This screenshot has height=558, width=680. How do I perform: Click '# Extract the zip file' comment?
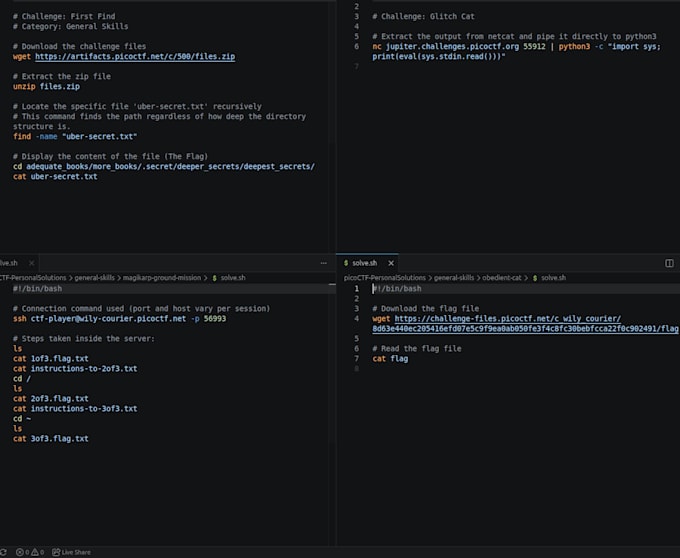[x=62, y=76]
